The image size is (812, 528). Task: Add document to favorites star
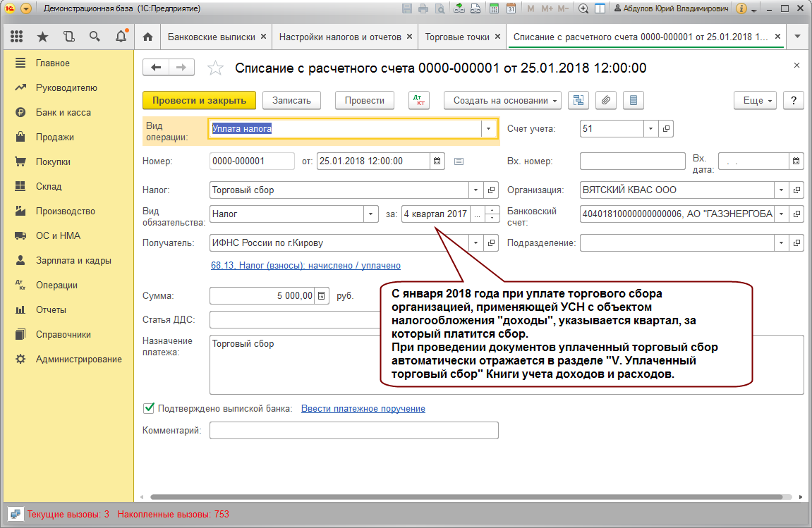click(215, 68)
